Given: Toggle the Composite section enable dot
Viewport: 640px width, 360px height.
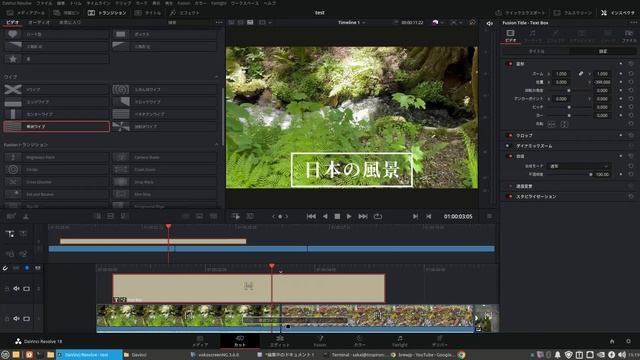Looking at the screenshot, I should 510,156.
